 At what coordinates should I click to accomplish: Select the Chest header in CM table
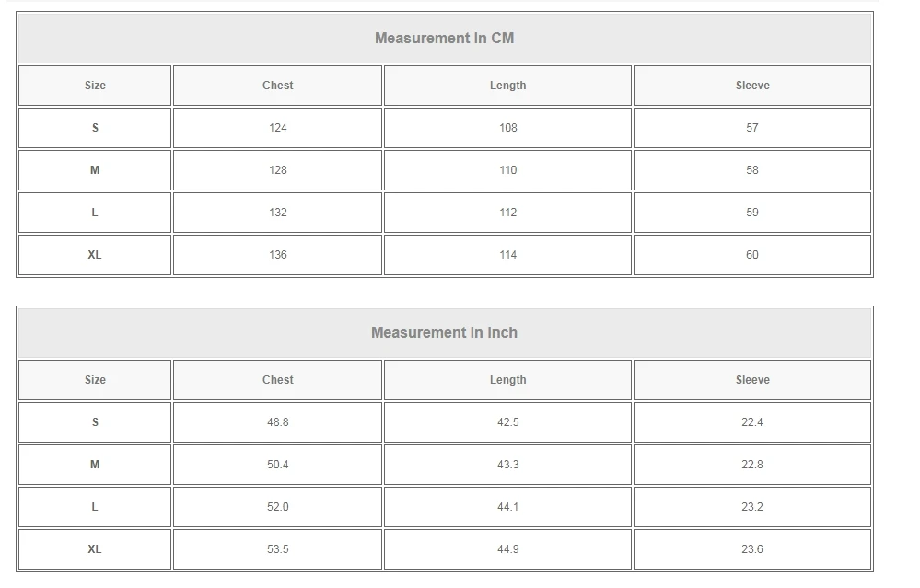[x=277, y=86]
